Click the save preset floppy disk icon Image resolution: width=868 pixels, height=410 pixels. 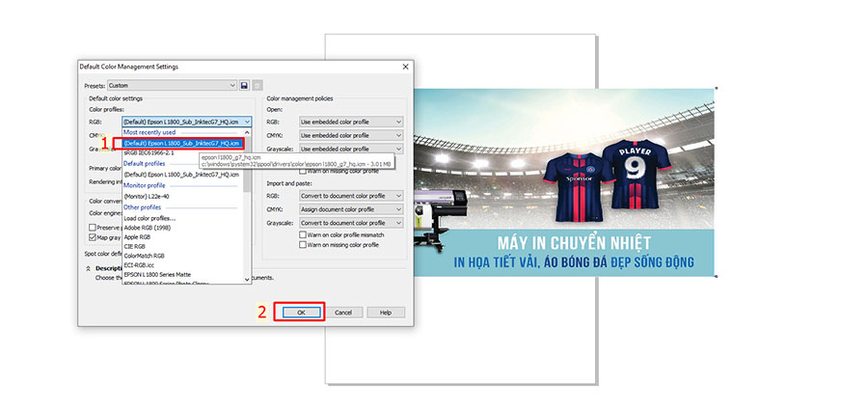244,85
